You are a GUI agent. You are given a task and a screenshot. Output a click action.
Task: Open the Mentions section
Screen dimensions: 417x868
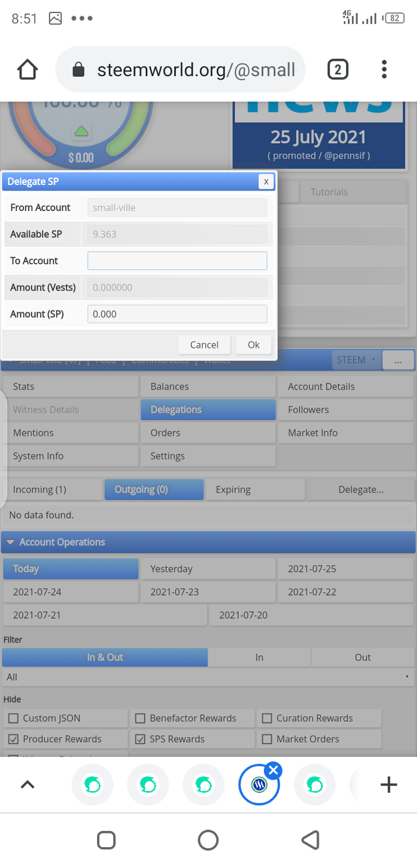[70, 432]
